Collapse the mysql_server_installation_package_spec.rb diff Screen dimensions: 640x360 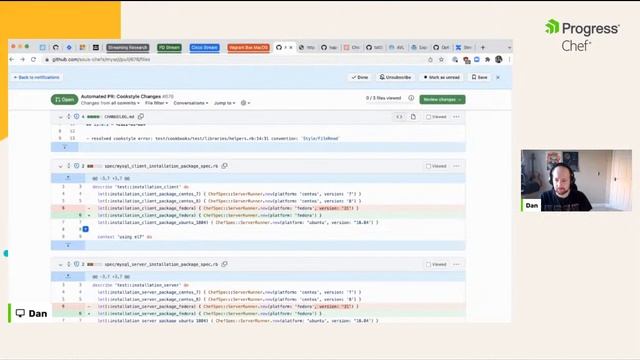(x=60, y=265)
